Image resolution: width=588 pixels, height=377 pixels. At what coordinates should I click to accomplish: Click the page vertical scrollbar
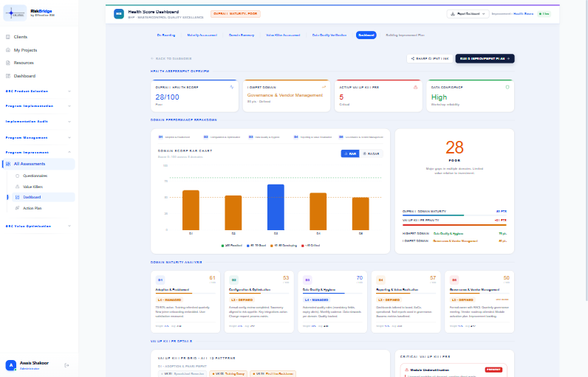[x=586, y=150]
